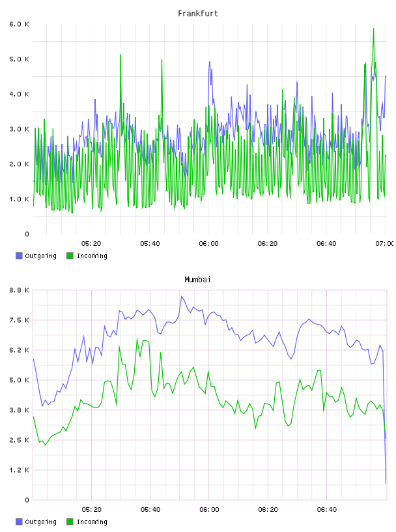Click the 2.5 K axis label in Mumbai

coord(20,439)
